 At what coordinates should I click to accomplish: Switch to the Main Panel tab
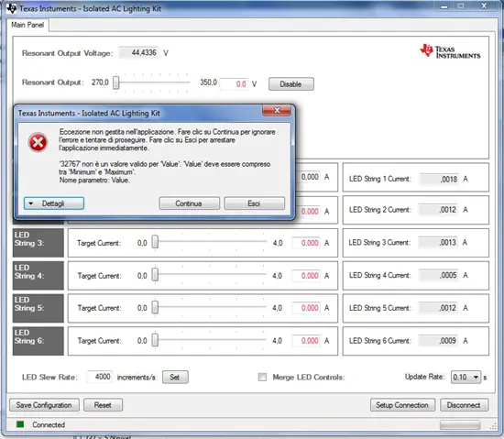[27, 25]
